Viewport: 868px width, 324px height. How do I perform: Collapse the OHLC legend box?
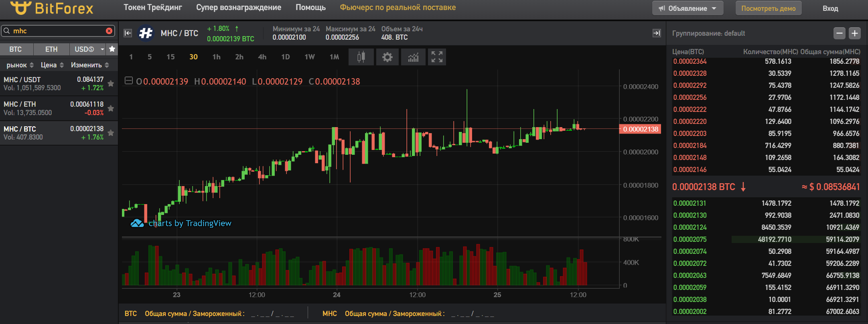128,81
